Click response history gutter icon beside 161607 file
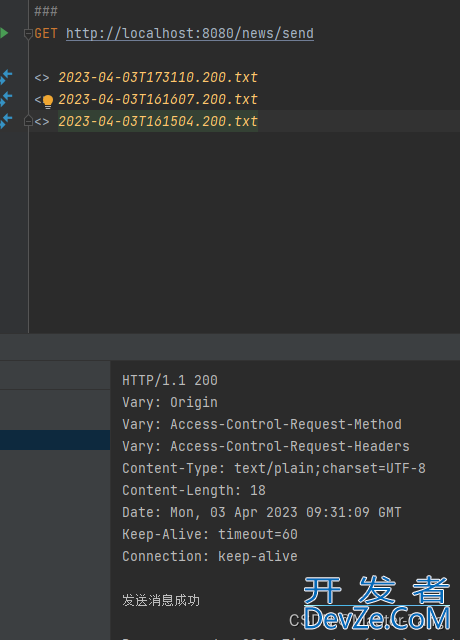 point(6,99)
